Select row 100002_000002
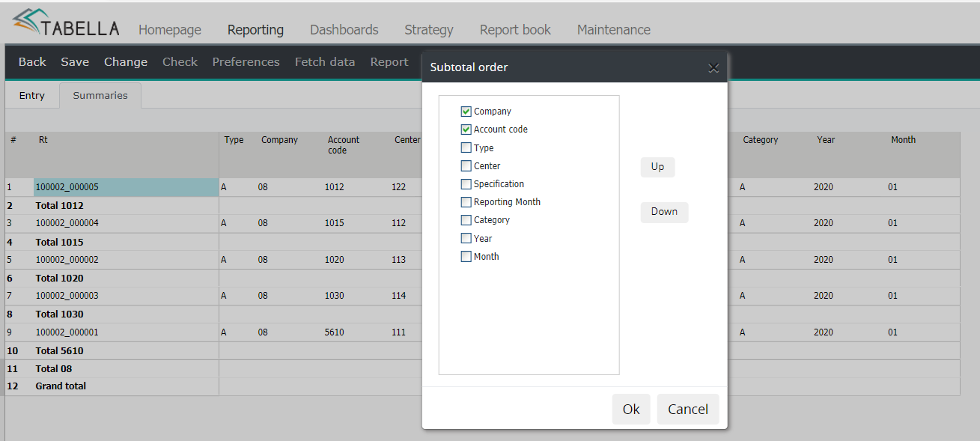Image resolution: width=980 pixels, height=441 pixels. coord(126,260)
